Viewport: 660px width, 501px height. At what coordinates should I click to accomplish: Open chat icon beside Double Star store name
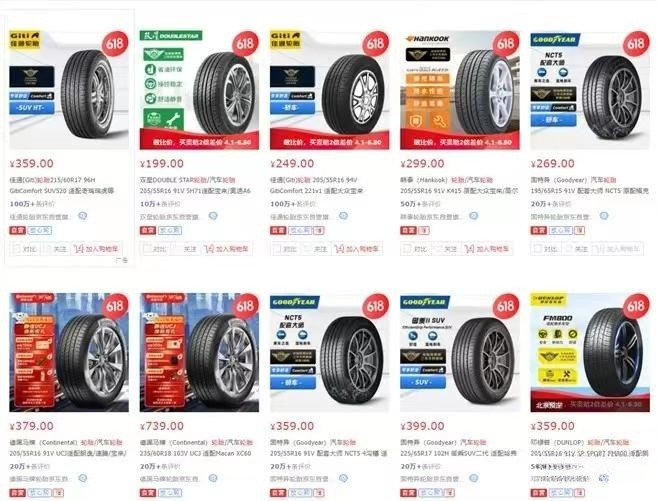(x=213, y=216)
